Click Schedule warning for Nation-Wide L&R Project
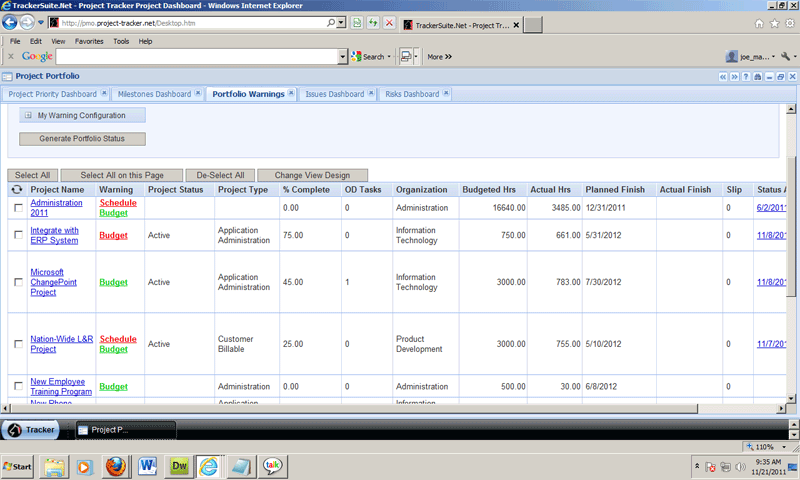This screenshot has height=480, width=800. click(x=118, y=339)
